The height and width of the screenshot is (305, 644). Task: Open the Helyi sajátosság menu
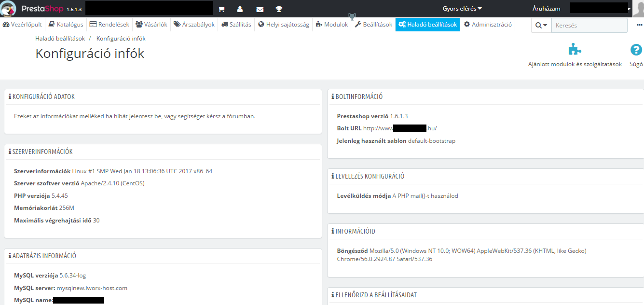pos(284,25)
